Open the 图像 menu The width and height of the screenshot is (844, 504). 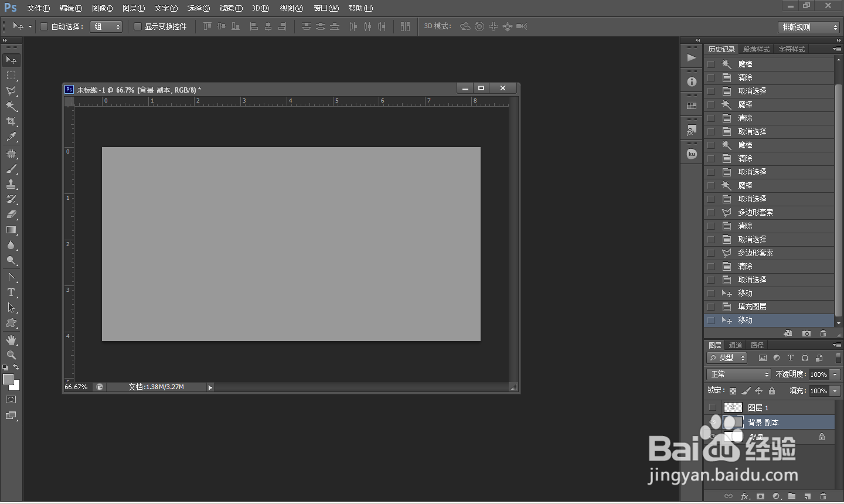(x=103, y=8)
